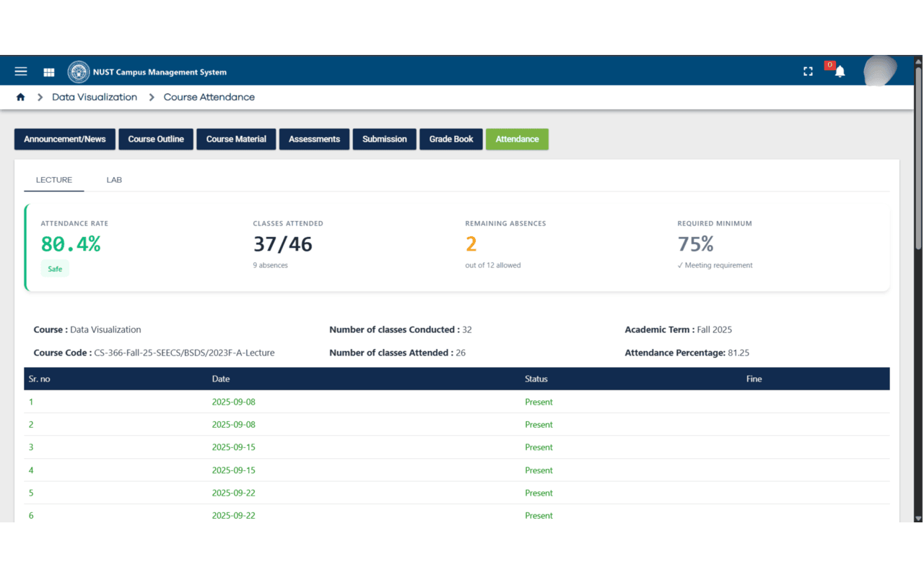Click the Present status in row 1
924x578 pixels.
click(539, 402)
